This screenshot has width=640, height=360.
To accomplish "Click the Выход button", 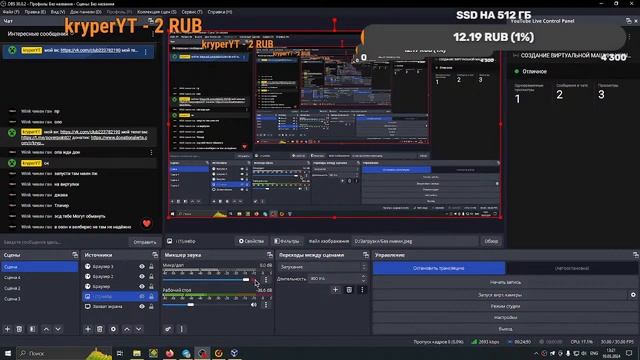I will point(505,329).
